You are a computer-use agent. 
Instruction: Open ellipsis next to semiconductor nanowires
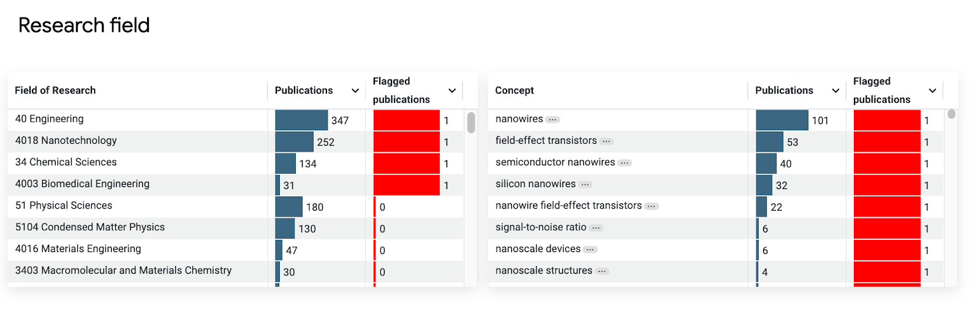tap(624, 163)
